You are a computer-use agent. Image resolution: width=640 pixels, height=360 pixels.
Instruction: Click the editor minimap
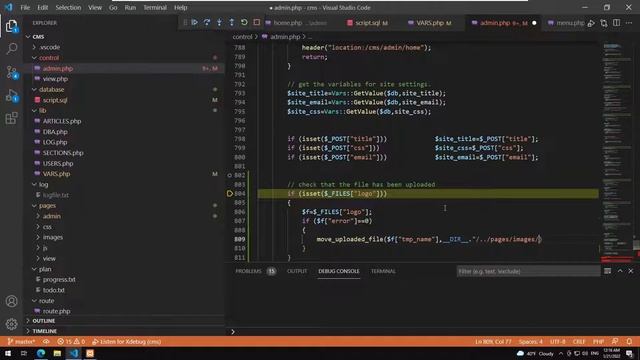(617, 151)
